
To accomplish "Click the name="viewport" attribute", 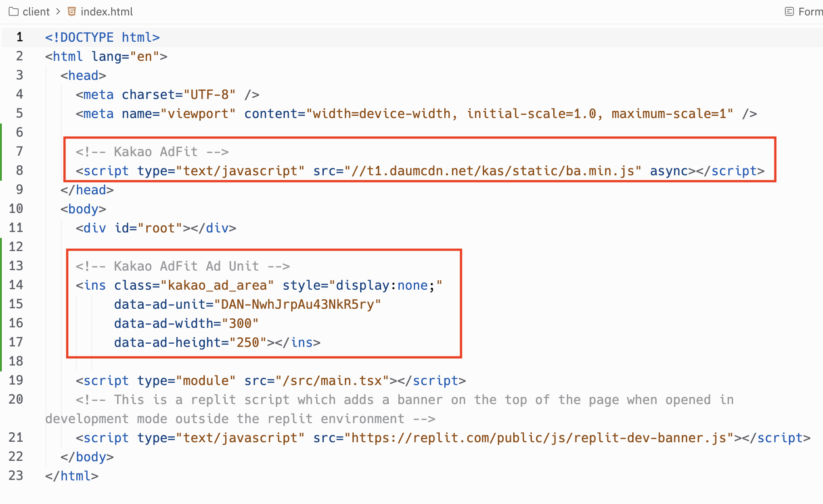I will [178, 114].
